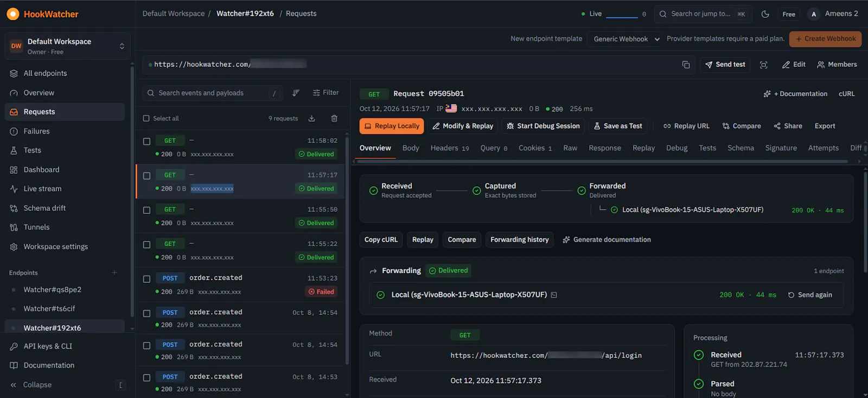The height and width of the screenshot is (398, 868).
Task: Open Workspace settings
Action: [65, 247]
